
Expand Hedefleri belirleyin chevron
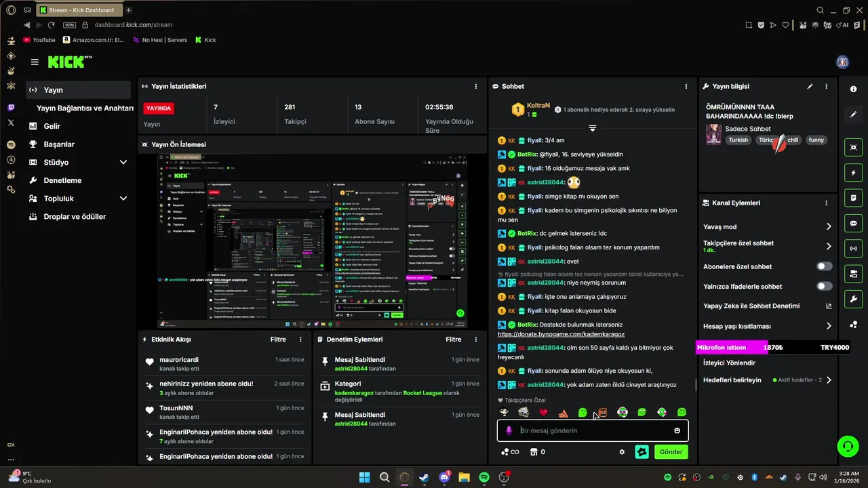click(x=829, y=380)
